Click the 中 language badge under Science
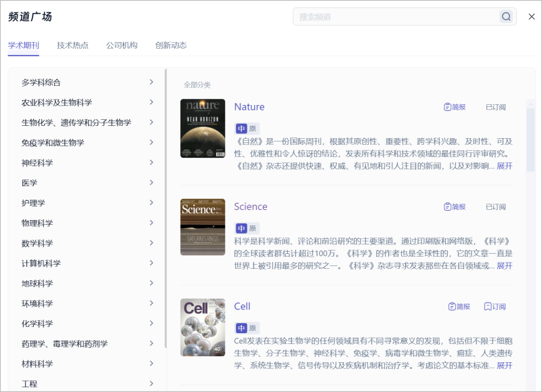 pos(241,228)
